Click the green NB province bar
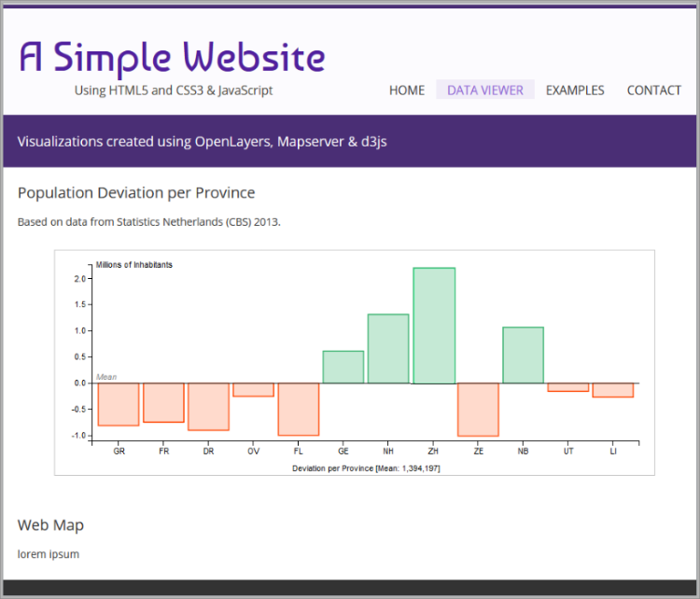 click(x=524, y=355)
